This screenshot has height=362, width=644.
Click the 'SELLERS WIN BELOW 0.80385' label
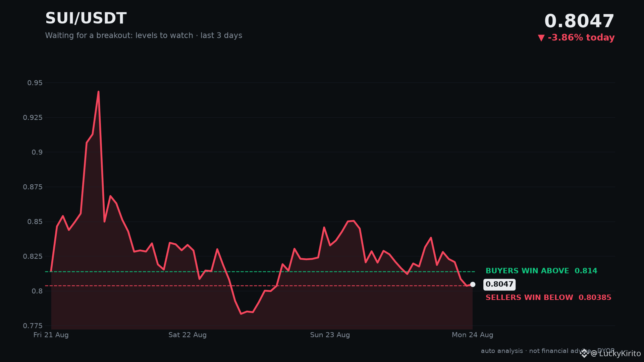coord(548,298)
